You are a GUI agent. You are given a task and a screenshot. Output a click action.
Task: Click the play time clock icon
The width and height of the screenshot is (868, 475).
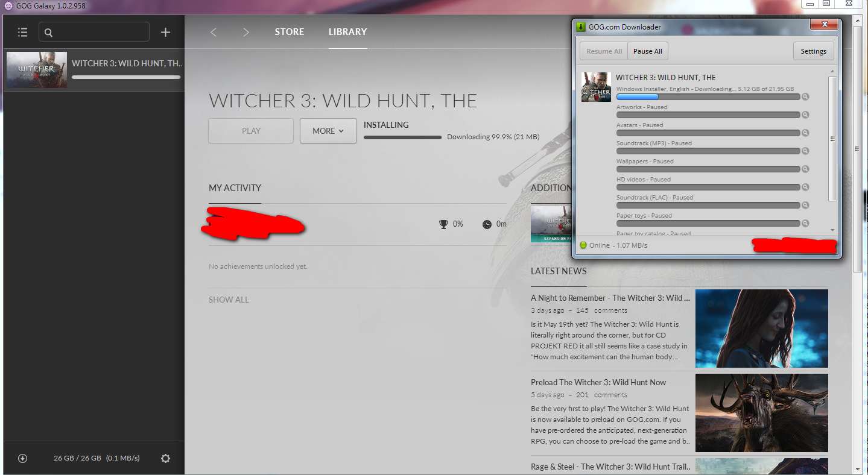(x=487, y=224)
